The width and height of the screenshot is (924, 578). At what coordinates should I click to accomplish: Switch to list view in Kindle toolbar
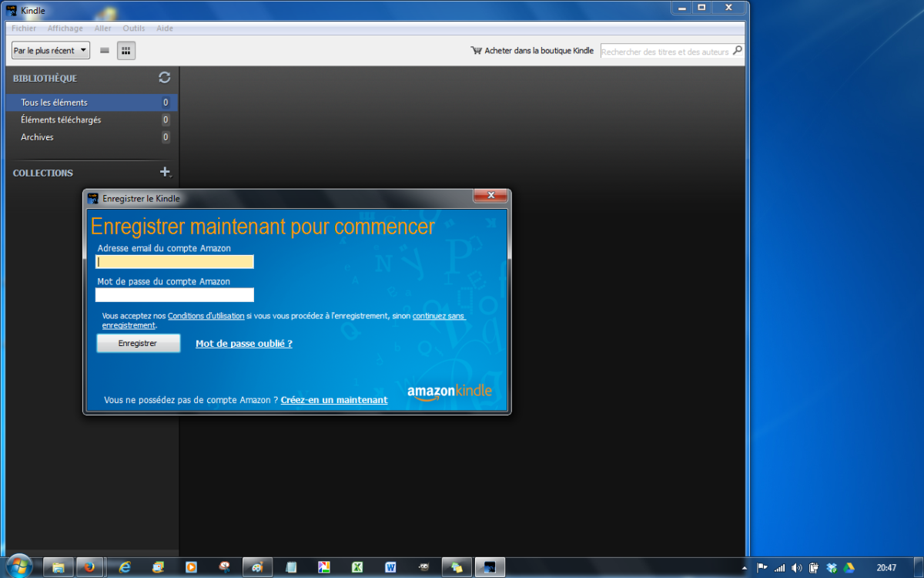tap(105, 51)
